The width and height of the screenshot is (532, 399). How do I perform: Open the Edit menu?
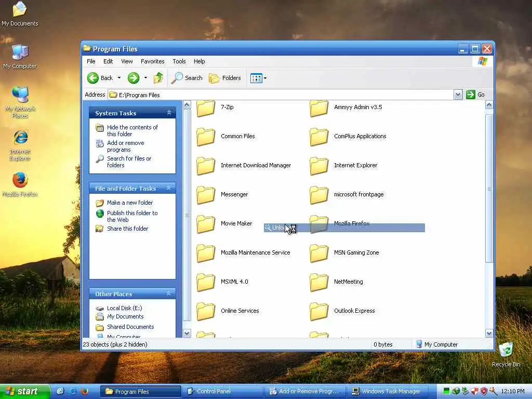pos(108,61)
